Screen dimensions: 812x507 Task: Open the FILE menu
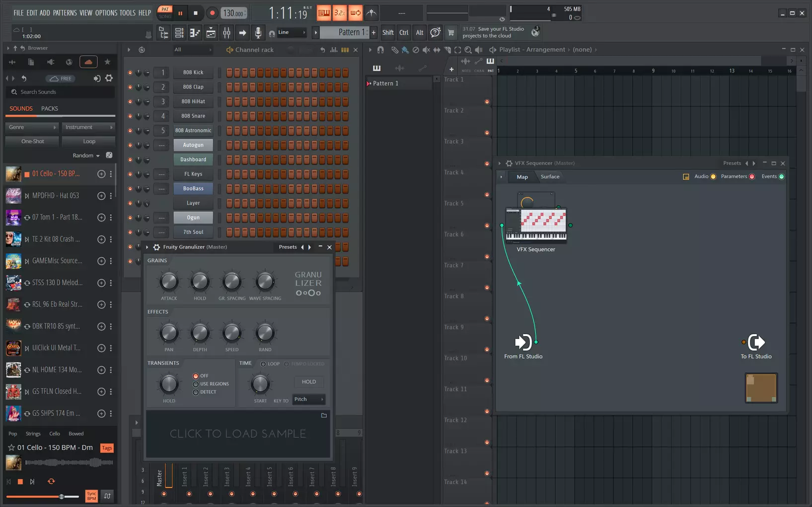coord(18,13)
